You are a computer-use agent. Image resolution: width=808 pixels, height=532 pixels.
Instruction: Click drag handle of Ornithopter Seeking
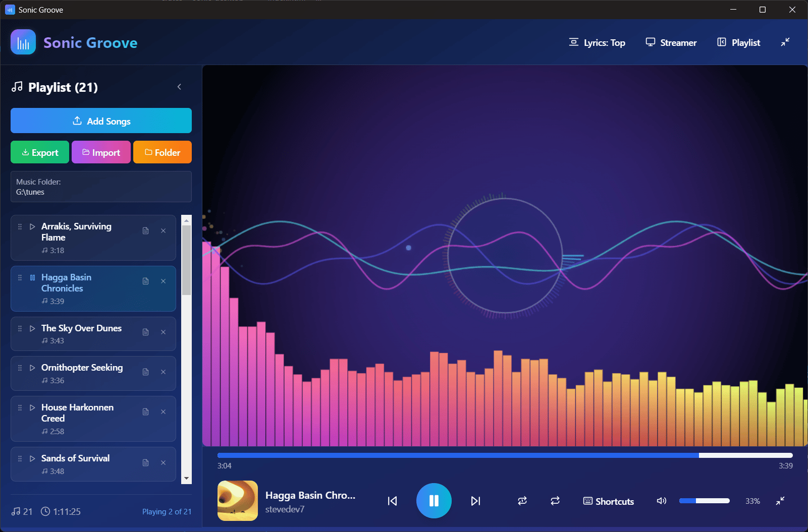coord(20,368)
